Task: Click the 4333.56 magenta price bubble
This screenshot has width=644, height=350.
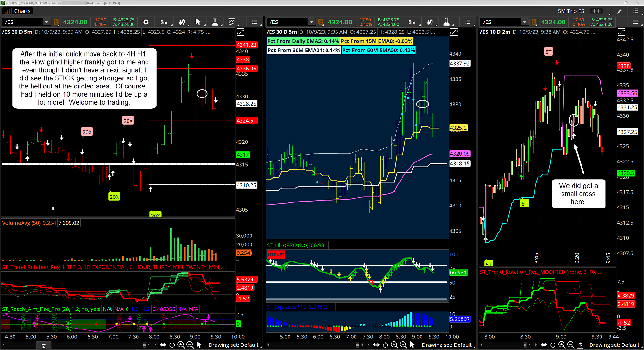Action: [x=627, y=93]
